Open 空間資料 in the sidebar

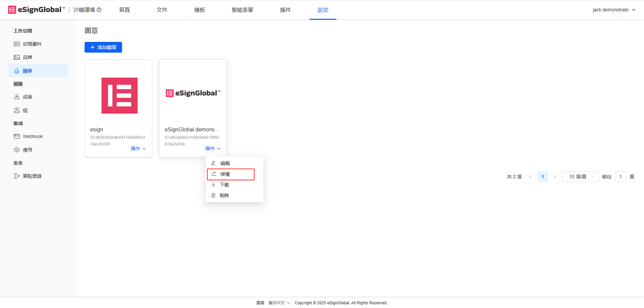(x=38, y=44)
